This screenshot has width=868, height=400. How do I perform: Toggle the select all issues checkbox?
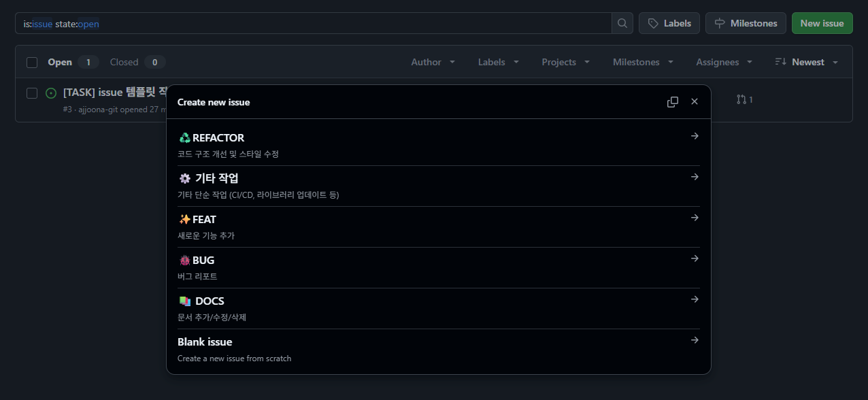tap(32, 63)
